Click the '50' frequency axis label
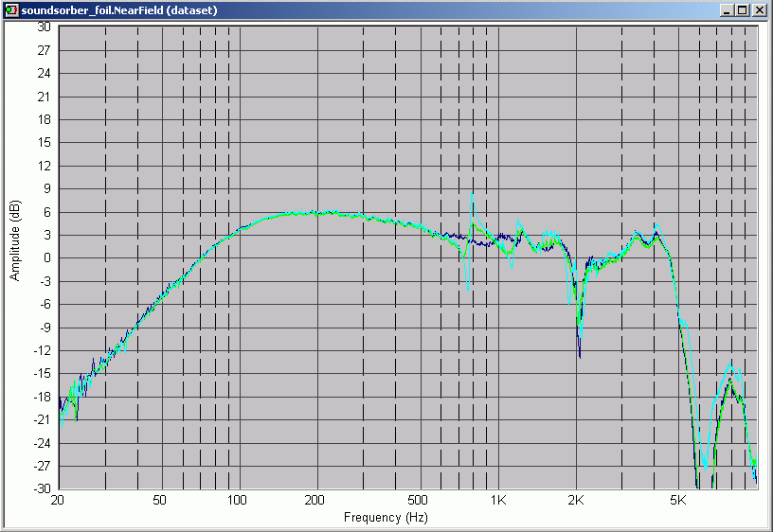This screenshot has height=532, width=773. point(159,500)
